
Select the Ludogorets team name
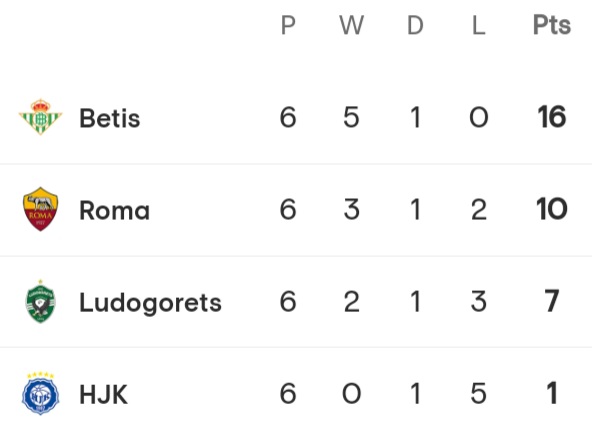click(150, 303)
